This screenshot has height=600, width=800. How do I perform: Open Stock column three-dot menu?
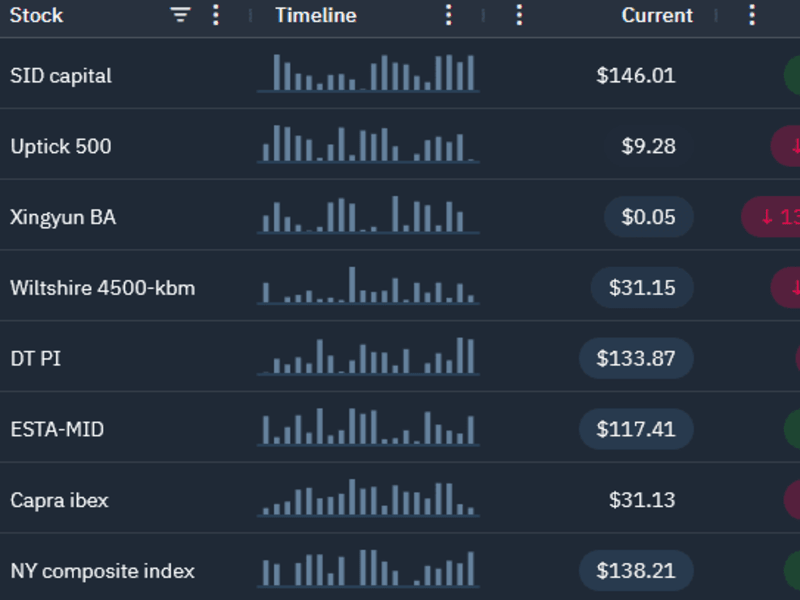216,15
